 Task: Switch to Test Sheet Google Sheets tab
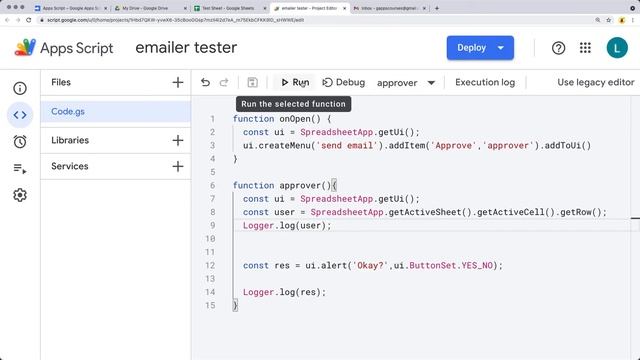point(228,8)
